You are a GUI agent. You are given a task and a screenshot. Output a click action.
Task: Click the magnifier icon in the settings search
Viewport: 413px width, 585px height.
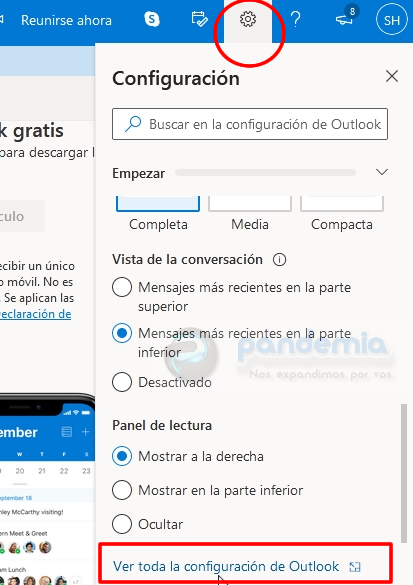tap(133, 124)
